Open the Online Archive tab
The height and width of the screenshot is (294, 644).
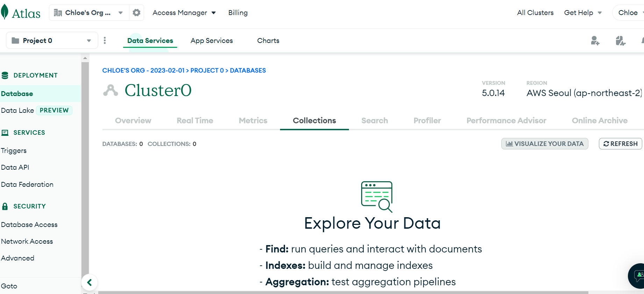pyautogui.click(x=600, y=120)
